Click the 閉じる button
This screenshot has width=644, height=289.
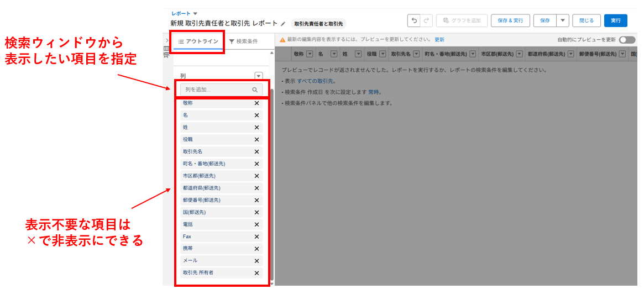click(587, 20)
